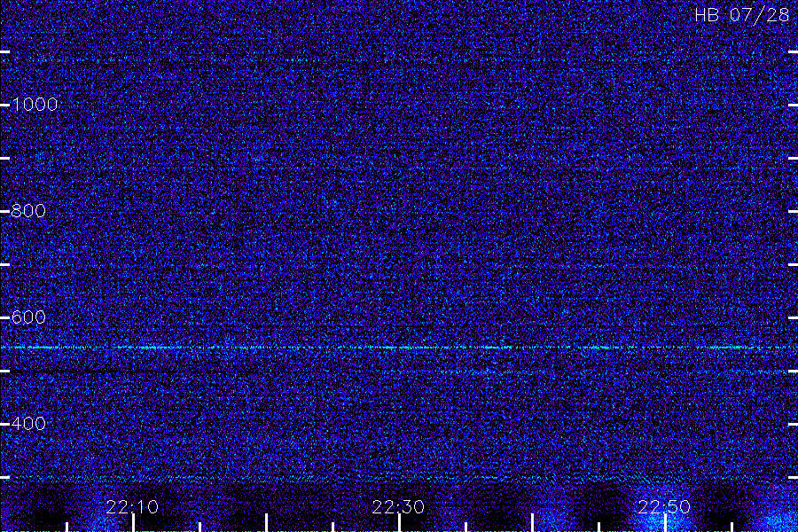Click the 800 frequency axis label
The width and height of the screenshot is (798, 532).
[28, 211]
